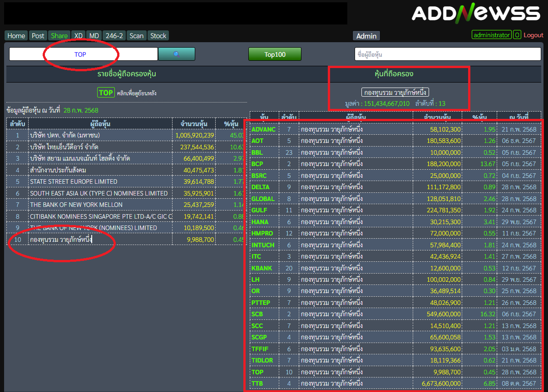Open stock symbol BCP
This screenshot has height=392, width=548.
(257, 164)
